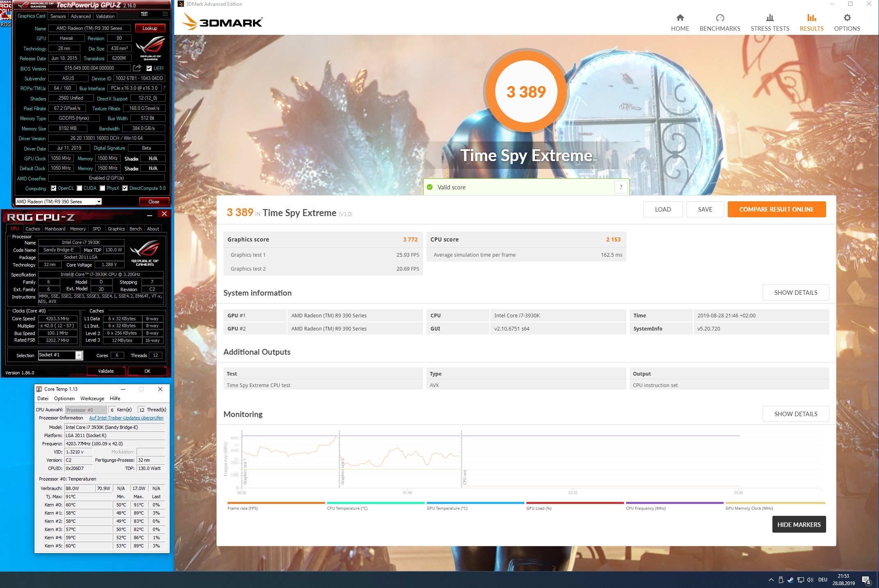Image resolution: width=879 pixels, height=588 pixels.
Task: Close the Core Temp window
Action: (160, 389)
